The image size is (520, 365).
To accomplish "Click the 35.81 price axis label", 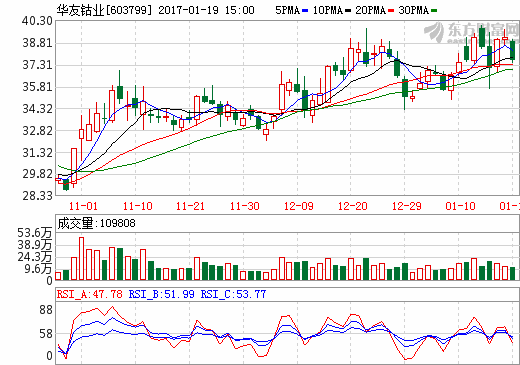I will pyautogui.click(x=37, y=87).
